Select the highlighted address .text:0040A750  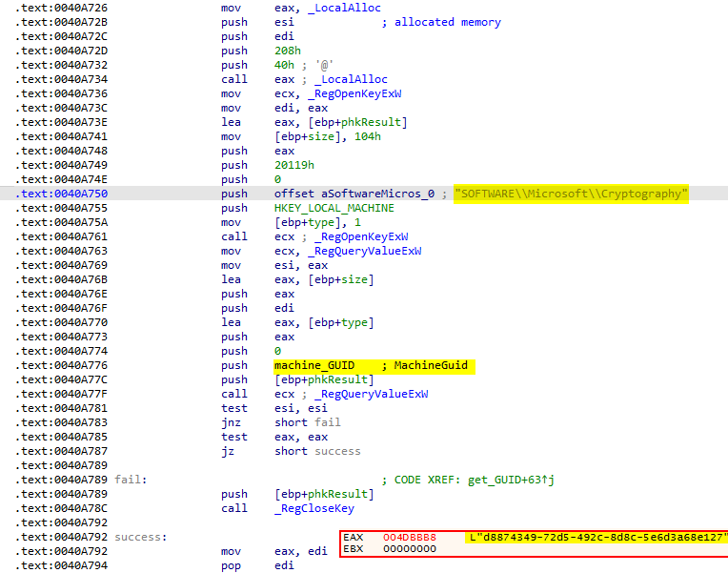tap(57, 194)
